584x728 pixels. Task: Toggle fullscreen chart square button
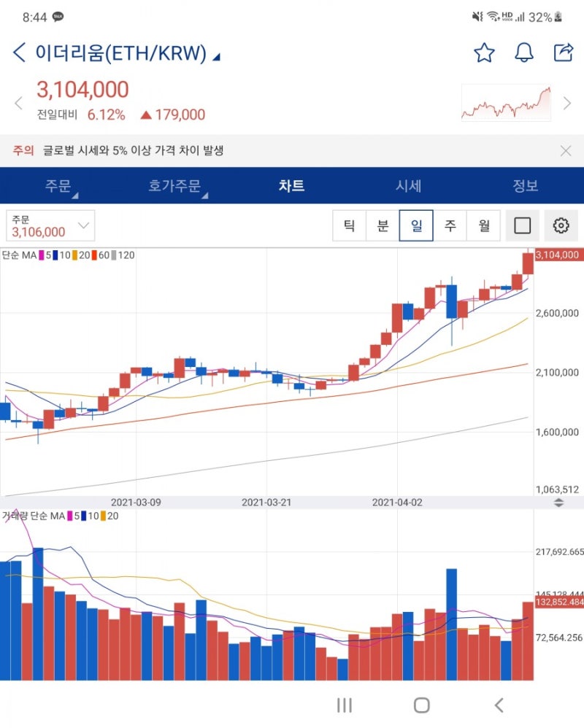point(522,225)
